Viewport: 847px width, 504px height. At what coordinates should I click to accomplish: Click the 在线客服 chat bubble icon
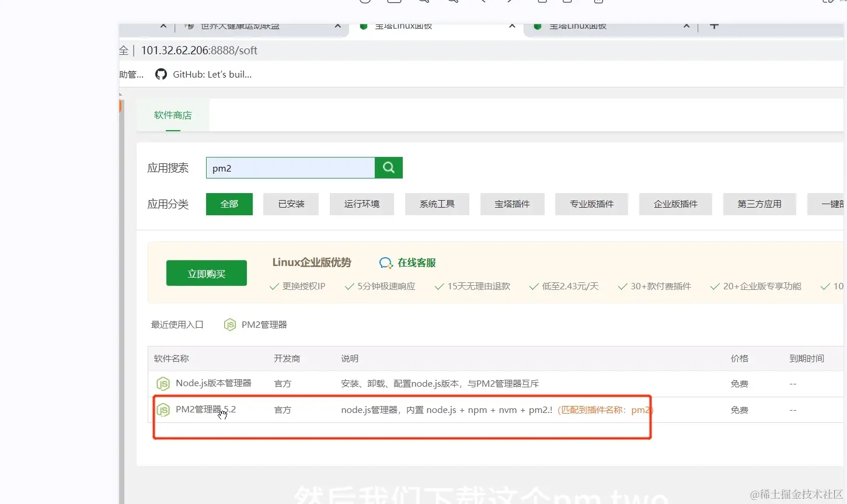(x=386, y=263)
